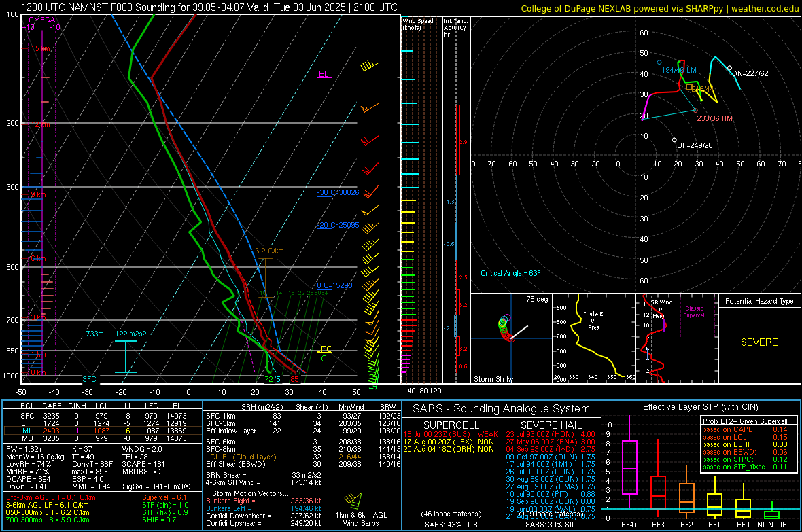Click the "Corfidi Downshear =" row
This screenshot has width=802, height=532.
click(x=264, y=516)
